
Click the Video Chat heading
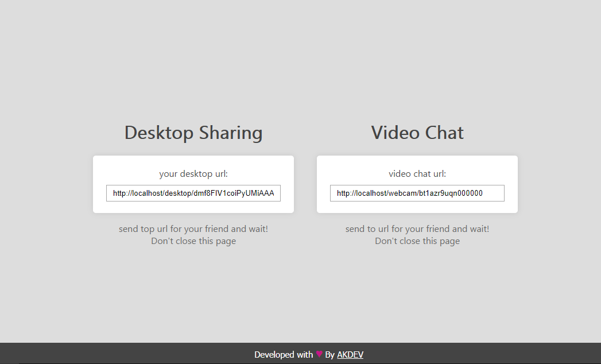pos(417,133)
